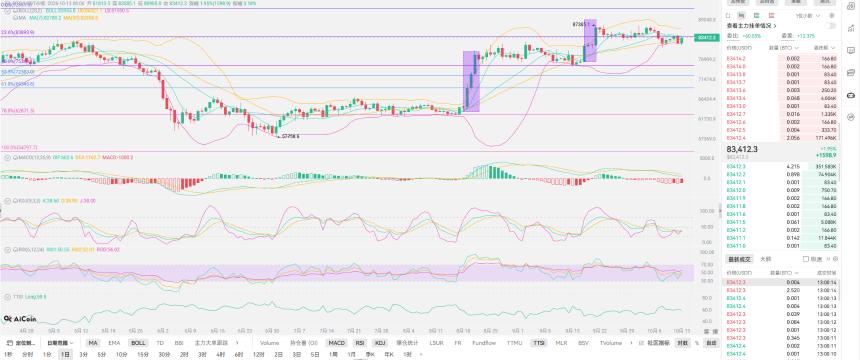Open the 数量 (BTC) column dropdown

[x=783, y=48]
